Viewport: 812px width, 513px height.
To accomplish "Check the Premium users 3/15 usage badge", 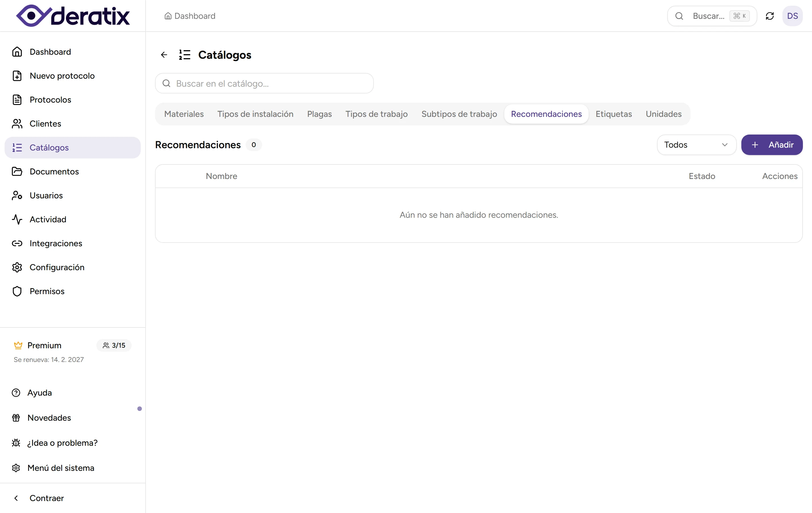I will click(114, 345).
